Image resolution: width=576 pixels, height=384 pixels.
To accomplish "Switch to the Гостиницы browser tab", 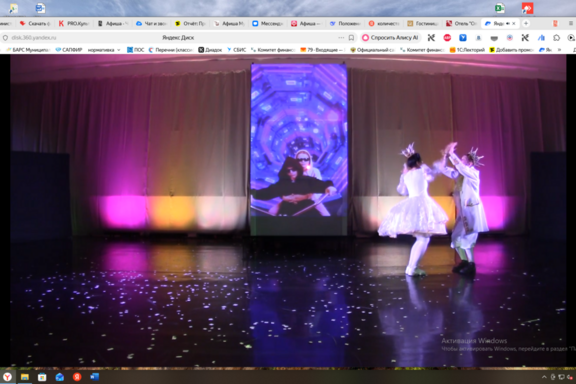I will click(x=423, y=24).
